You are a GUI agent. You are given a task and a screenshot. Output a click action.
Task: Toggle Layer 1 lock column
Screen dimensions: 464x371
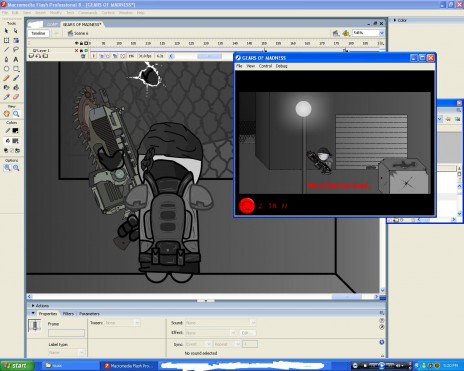coord(81,50)
